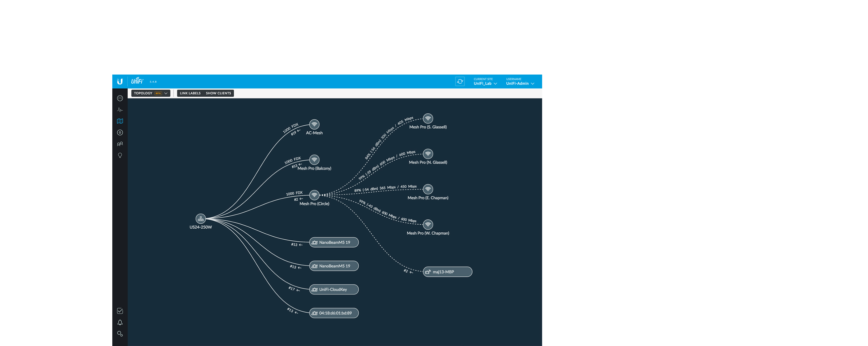868x346 pixels.
Task: Click the US24-250W switch node
Action: [x=201, y=219]
